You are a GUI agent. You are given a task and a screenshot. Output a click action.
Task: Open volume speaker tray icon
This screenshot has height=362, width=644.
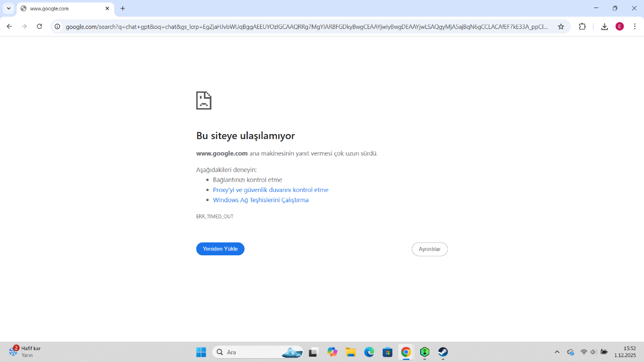point(594,352)
